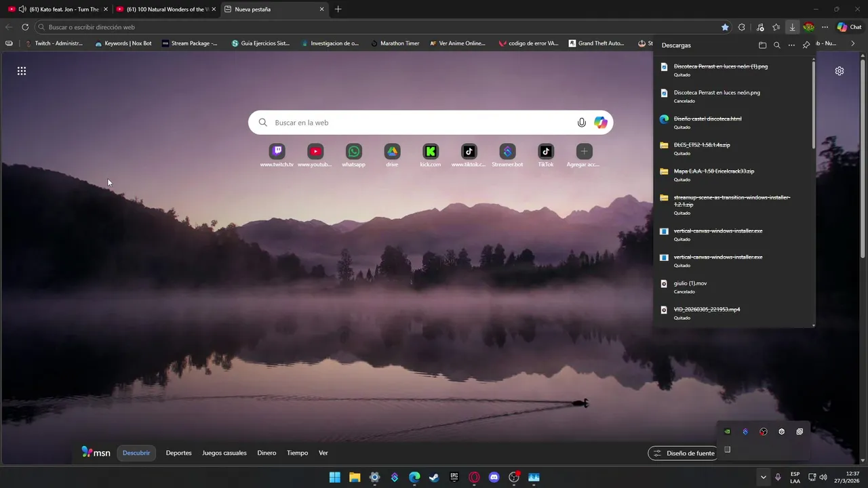Select Mapa EAA 1.58 Ericelcrack33.zip entry

734,175
